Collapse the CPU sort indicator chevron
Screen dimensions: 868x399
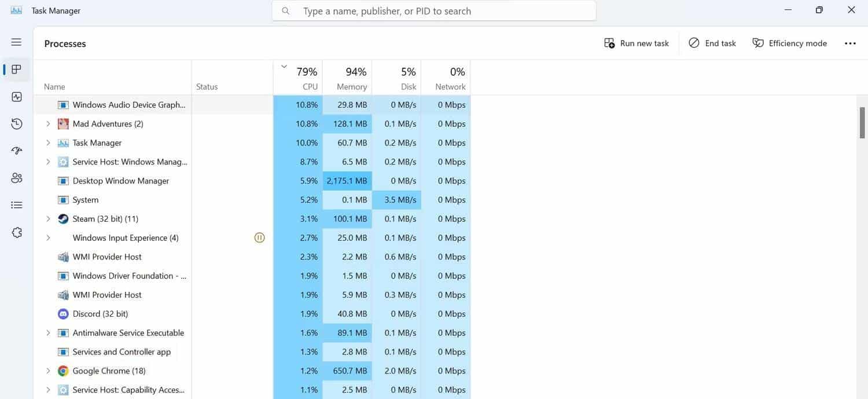pyautogui.click(x=284, y=66)
